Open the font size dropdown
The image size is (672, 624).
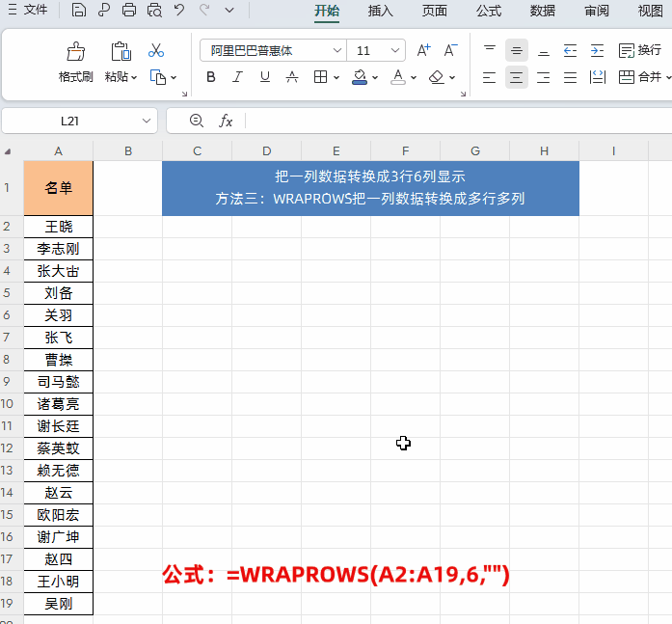click(396, 51)
